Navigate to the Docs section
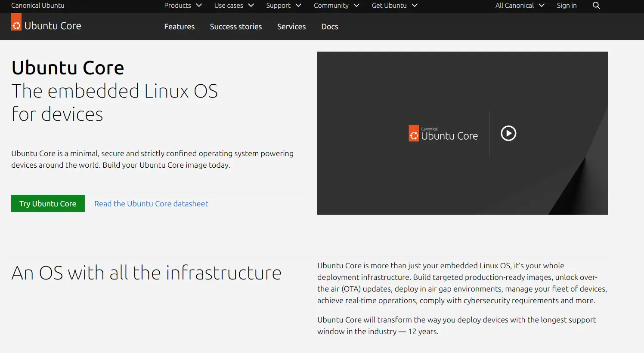 tap(329, 26)
